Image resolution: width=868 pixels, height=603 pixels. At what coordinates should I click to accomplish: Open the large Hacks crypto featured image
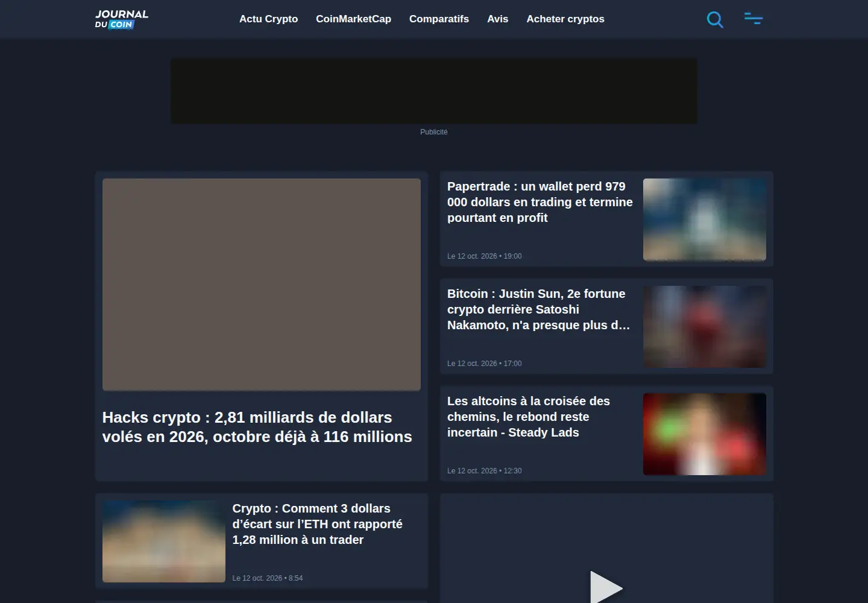point(262,285)
